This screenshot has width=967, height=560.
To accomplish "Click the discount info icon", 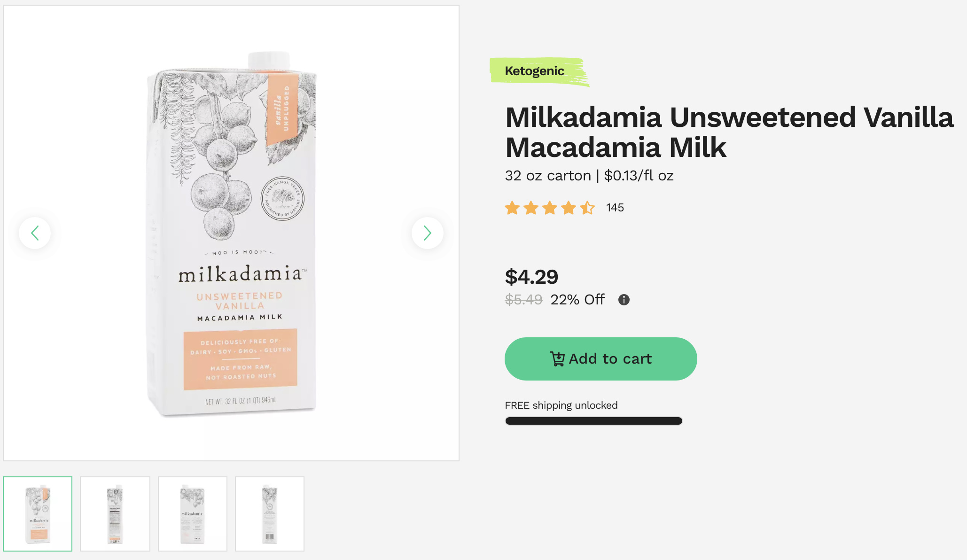I will click(x=624, y=300).
